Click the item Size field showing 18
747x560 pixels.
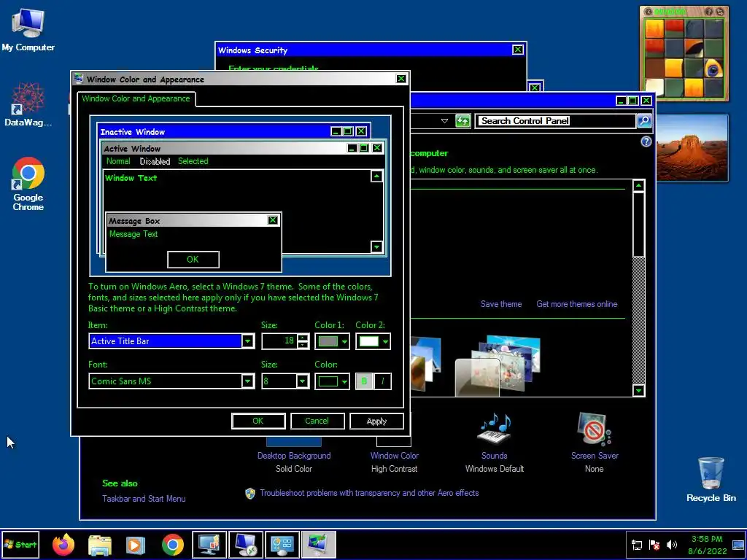click(279, 341)
